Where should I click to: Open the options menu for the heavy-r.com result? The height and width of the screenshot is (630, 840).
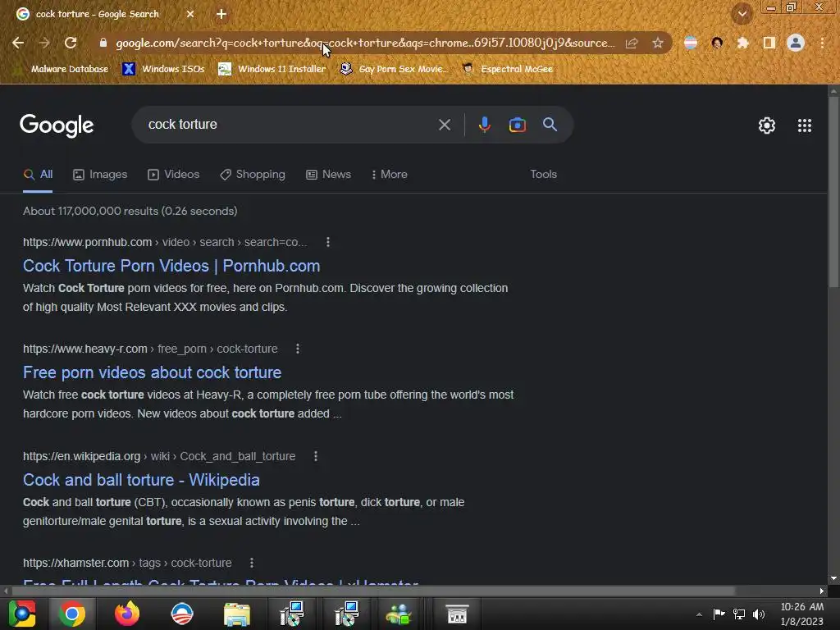coord(298,349)
